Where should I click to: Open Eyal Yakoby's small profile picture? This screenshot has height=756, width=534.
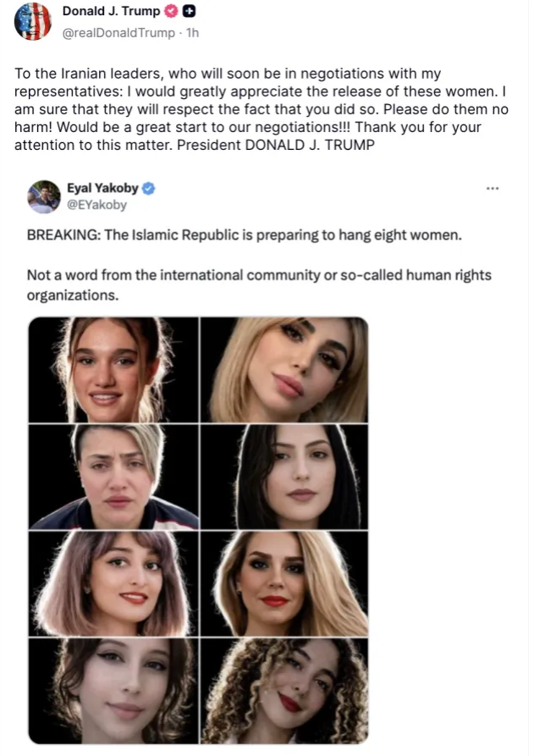pos(44,196)
